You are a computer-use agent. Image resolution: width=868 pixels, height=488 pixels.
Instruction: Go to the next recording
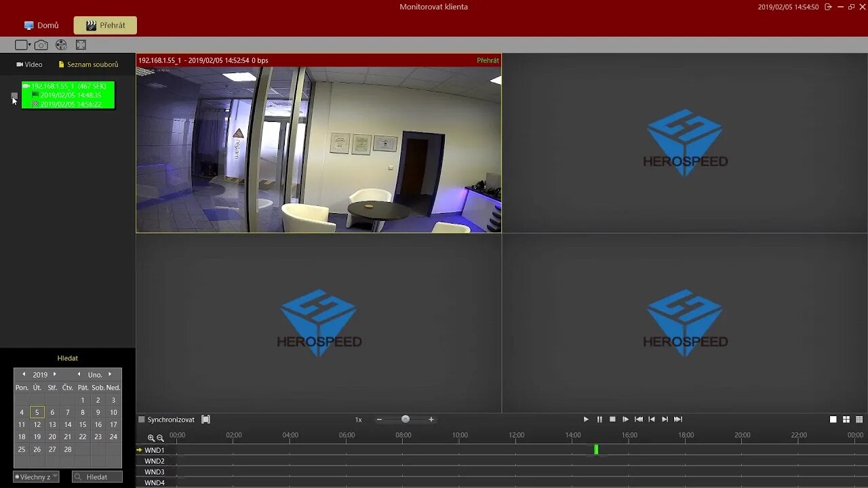[665, 420]
